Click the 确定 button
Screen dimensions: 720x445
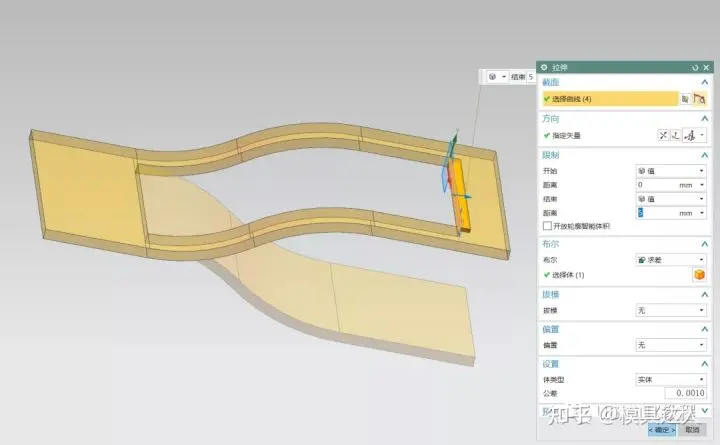point(661,429)
